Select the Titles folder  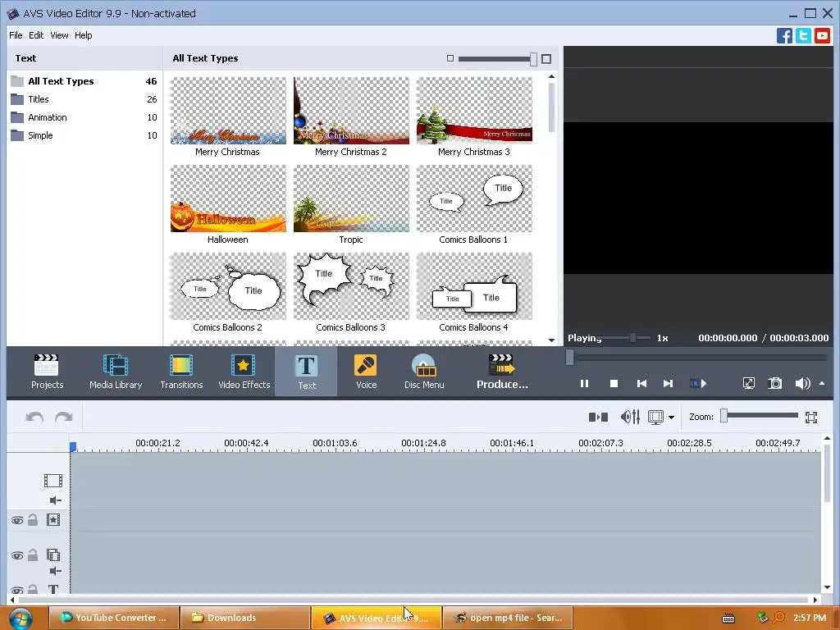pos(84,99)
